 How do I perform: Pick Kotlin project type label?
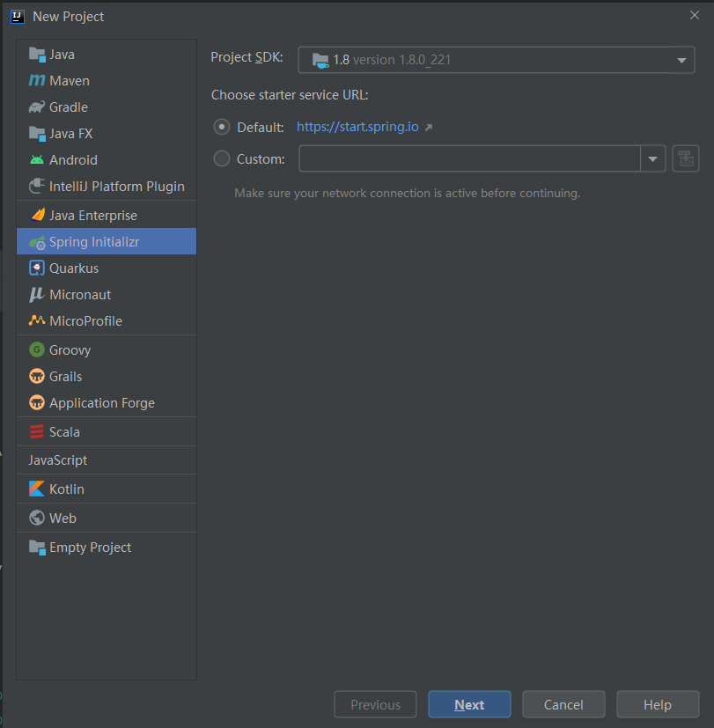point(67,489)
